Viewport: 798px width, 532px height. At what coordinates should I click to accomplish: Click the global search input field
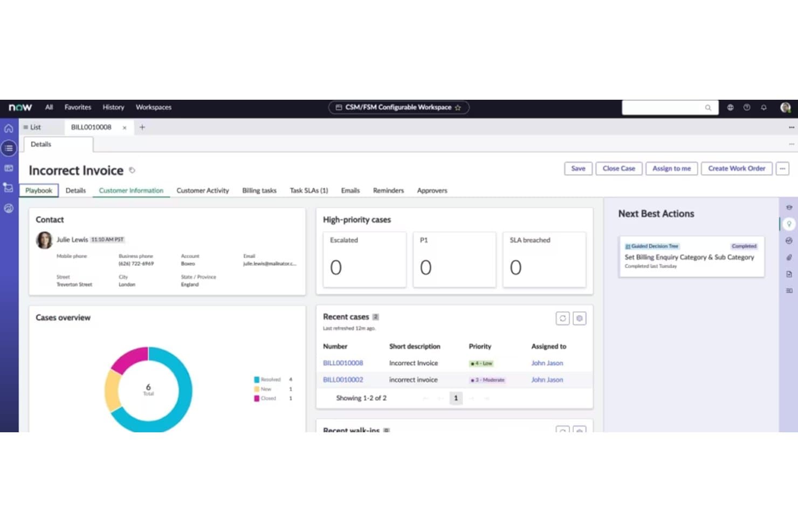click(670, 107)
